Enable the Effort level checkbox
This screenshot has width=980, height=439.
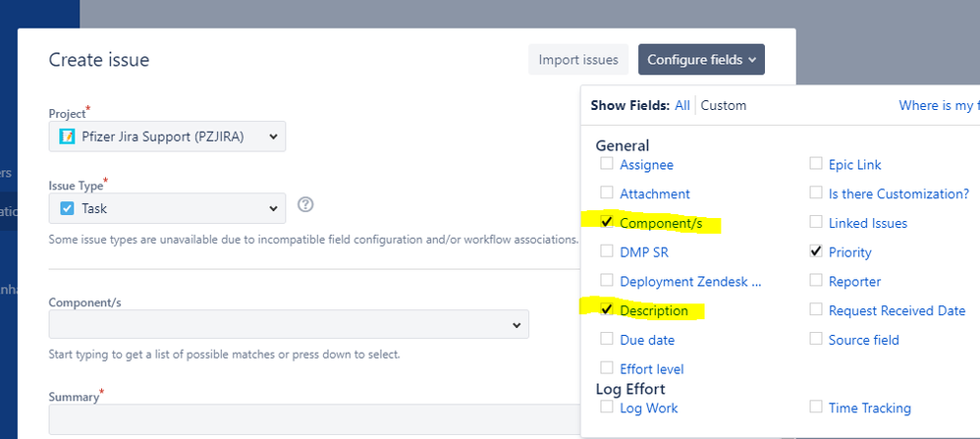click(x=606, y=367)
